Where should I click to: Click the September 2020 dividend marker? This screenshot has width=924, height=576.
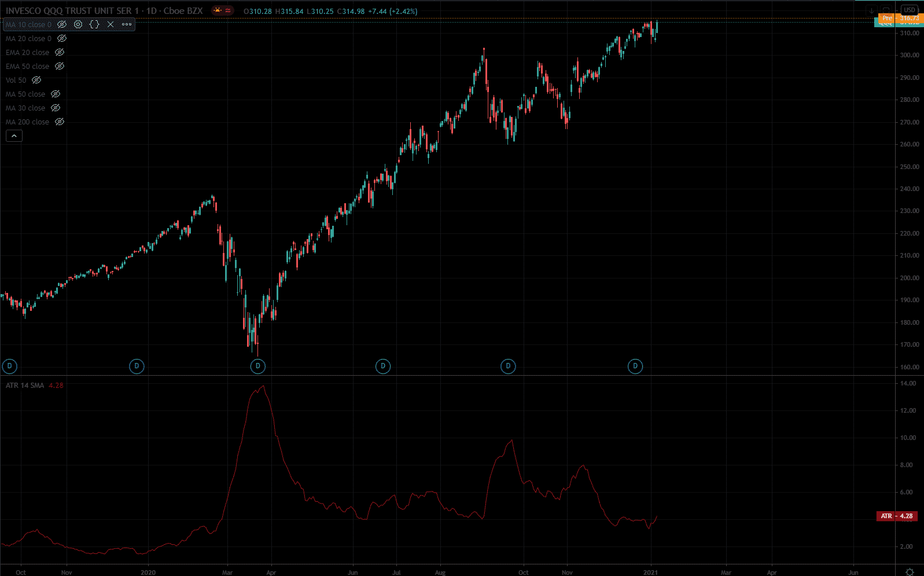pyautogui.click(x=508, y=366)
